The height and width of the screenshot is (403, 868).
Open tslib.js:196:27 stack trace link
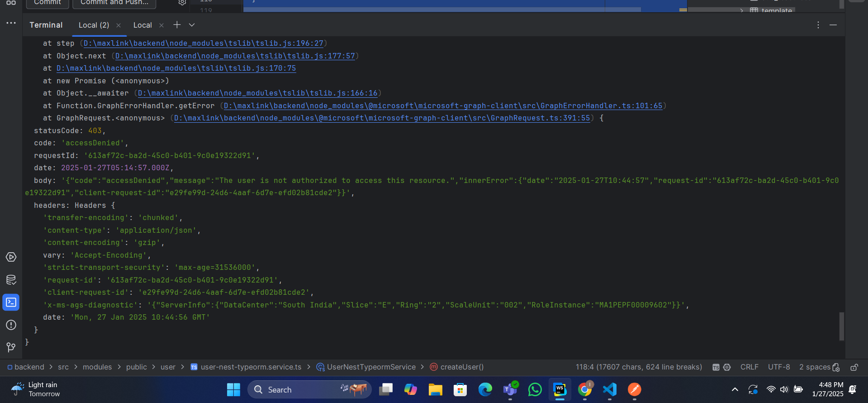(x=204, y=43)
